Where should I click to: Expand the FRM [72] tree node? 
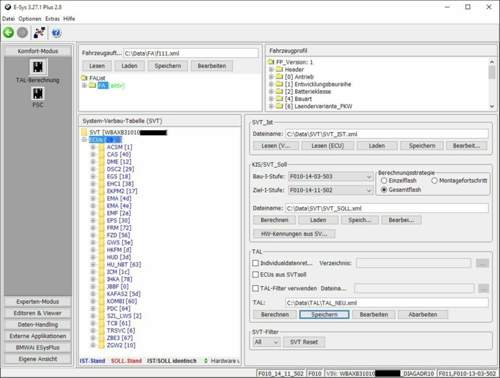pyautogui.click(x=93, y=228)
